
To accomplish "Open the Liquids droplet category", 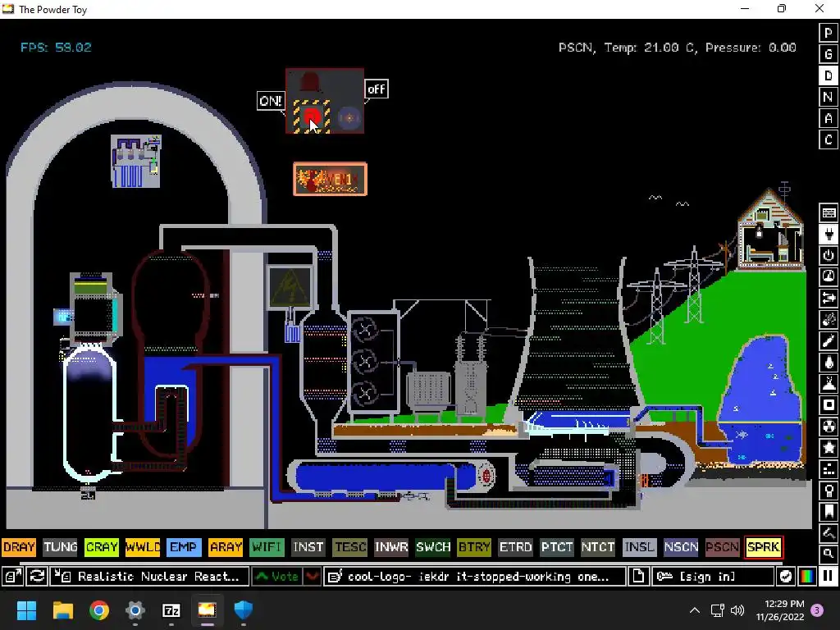I will [829, 363].
